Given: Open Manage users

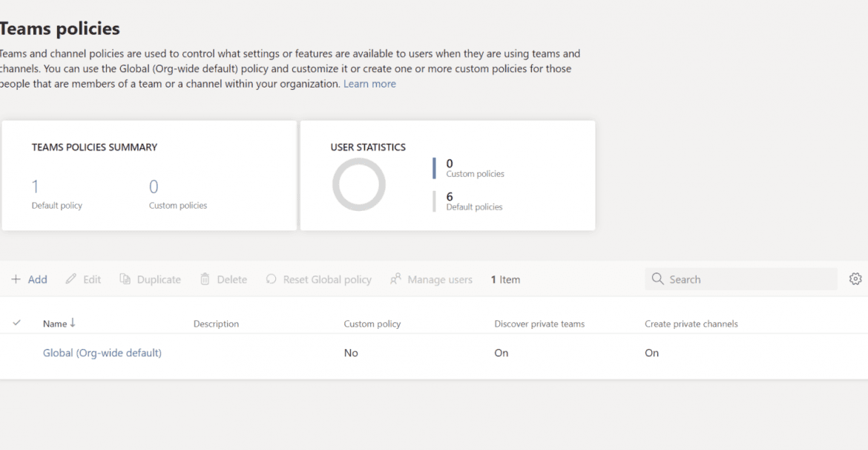Looking at the screenshot, I should 431,279.
